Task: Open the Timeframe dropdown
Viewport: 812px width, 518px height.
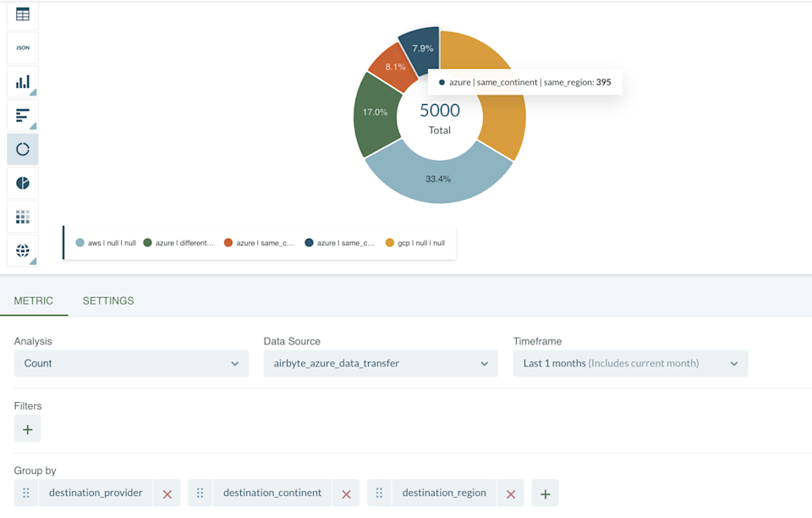Action: [630, 363]
